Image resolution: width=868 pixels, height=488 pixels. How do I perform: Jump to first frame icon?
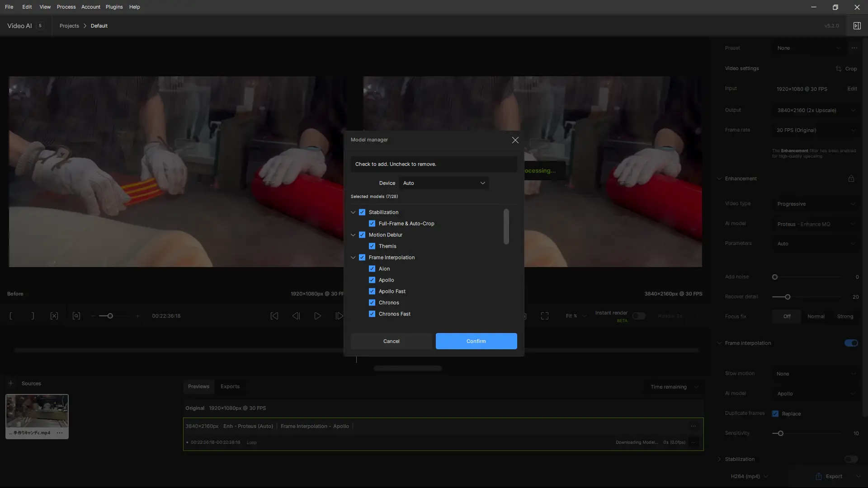pyautogui.click(x=274, y=316)
